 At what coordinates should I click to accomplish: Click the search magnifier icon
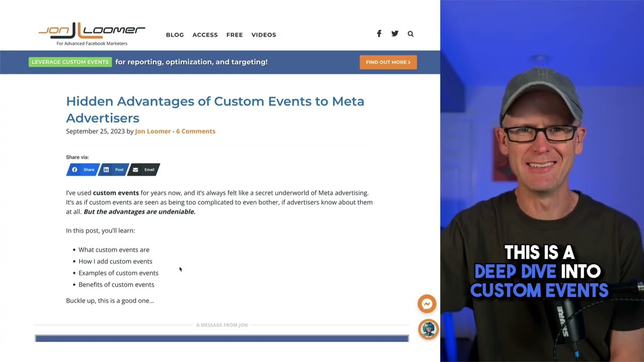coord(411,34)
